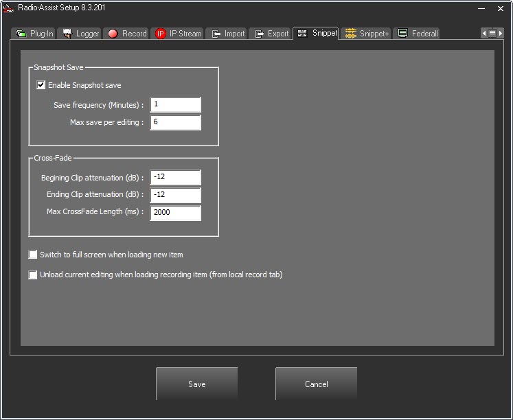The image size is (513, 420).
Task: Click the IP Stream tab icon
Action: pyautogui.click(x=161, y=34)
